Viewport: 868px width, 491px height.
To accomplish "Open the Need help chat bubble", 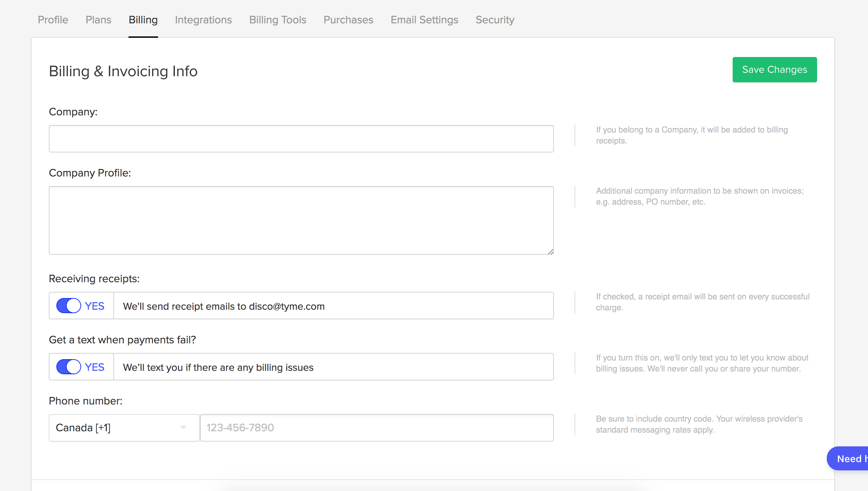I will [x=847, y=458].
